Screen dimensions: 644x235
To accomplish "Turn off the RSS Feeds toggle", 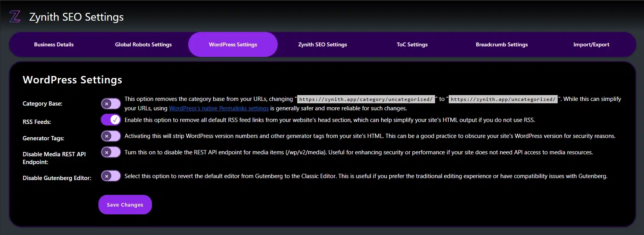I will point(111,120).
